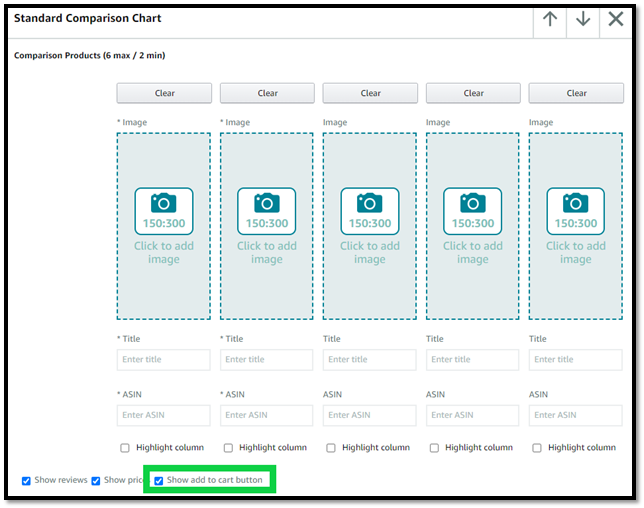Click the 'Comparison Products (6 max / 2 min)' label
The image size is (644, 508).
coord(90,55)
